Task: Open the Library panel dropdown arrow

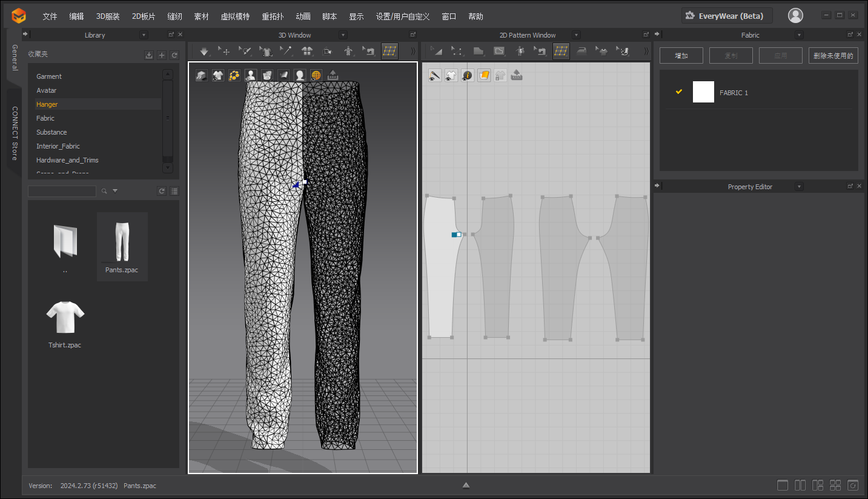Action: pos(144,35)
